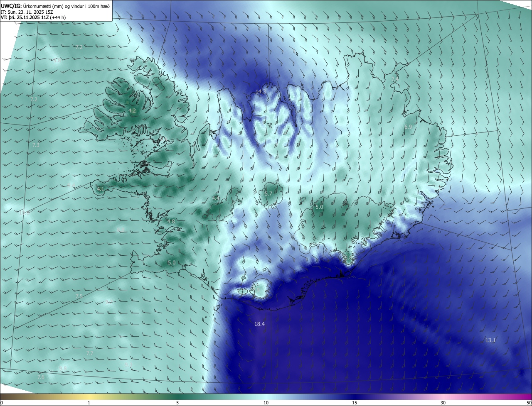This screenshot has height=406, width=532.
Task: Select the 5 tick label on the color scale
Action: pos(177,403)
